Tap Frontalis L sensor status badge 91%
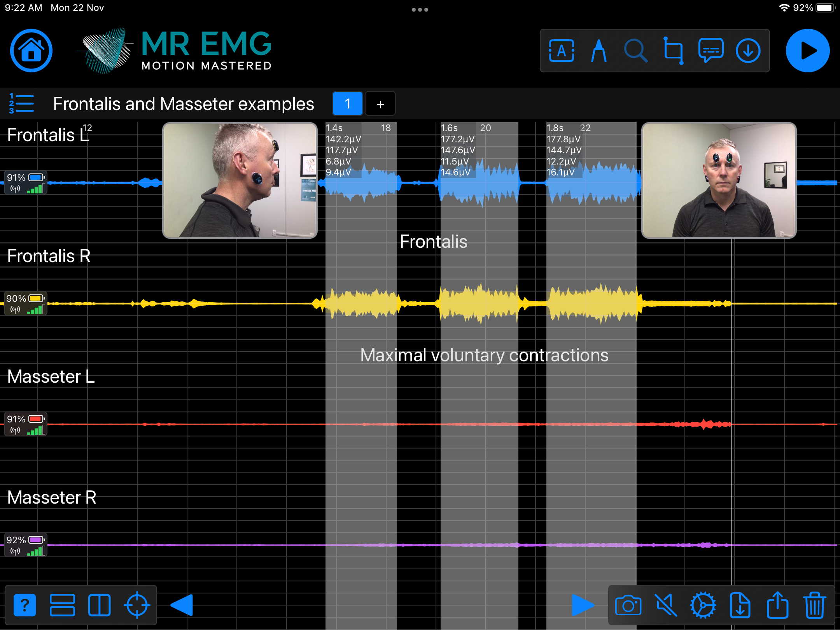 pos(26,182)
